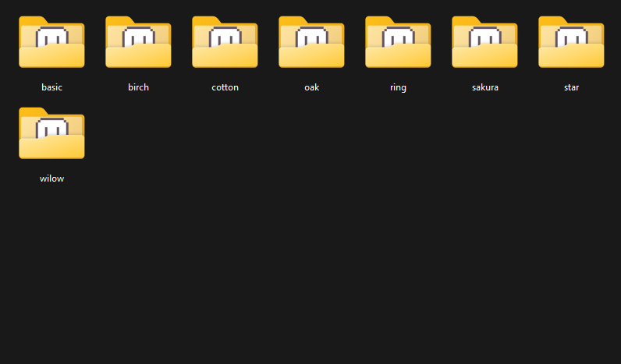The width and height of the screenshot is (621, 364).
Task: Select the star folder icon
Action: 572,42
